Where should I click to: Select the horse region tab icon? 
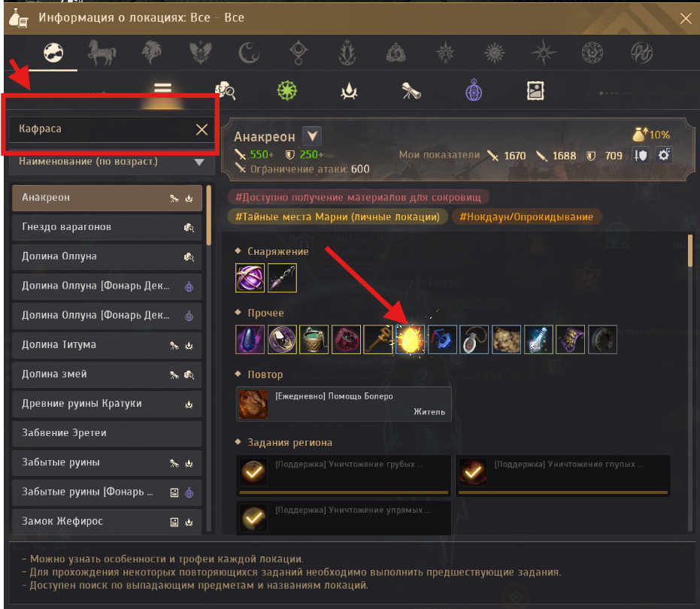coord(102,52)
